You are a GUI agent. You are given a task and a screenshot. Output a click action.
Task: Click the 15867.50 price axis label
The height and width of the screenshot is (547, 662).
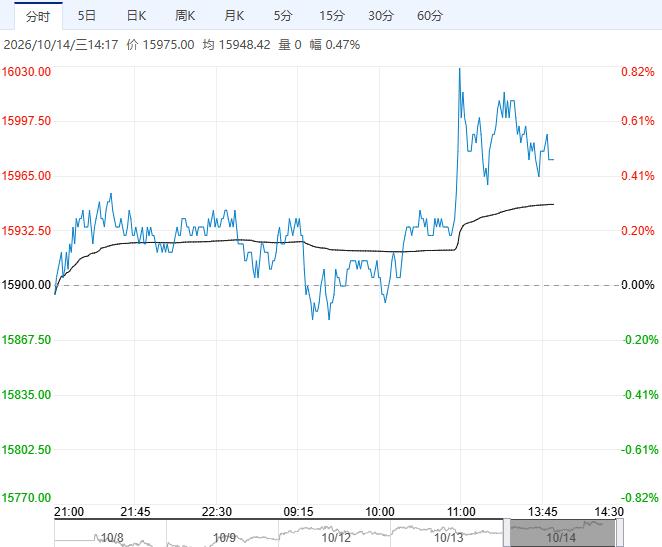[x=26, y=340]
